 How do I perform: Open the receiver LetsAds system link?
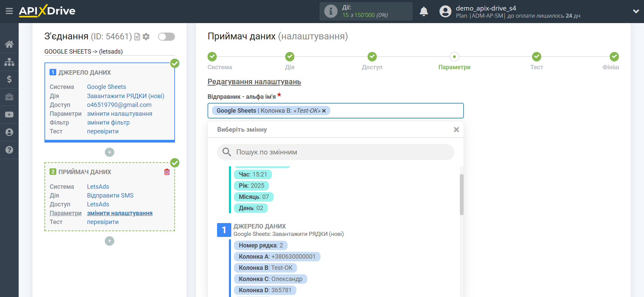98,187
